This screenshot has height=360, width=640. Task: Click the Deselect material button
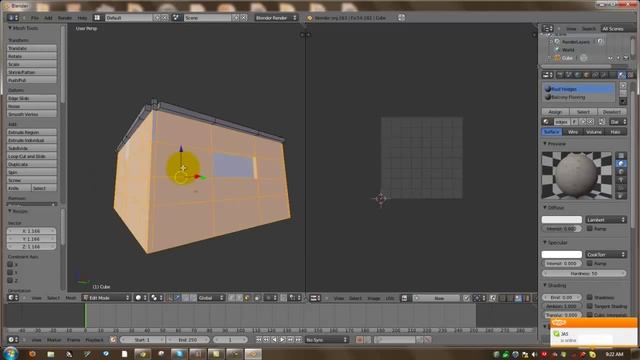[x=611, y=111]
